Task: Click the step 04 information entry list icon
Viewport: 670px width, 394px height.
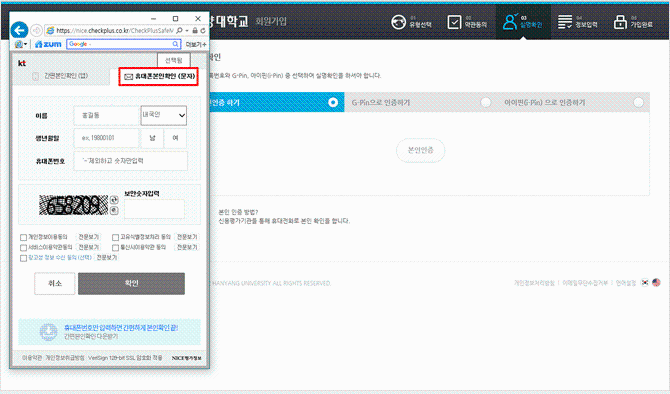Action: point(565,22)
